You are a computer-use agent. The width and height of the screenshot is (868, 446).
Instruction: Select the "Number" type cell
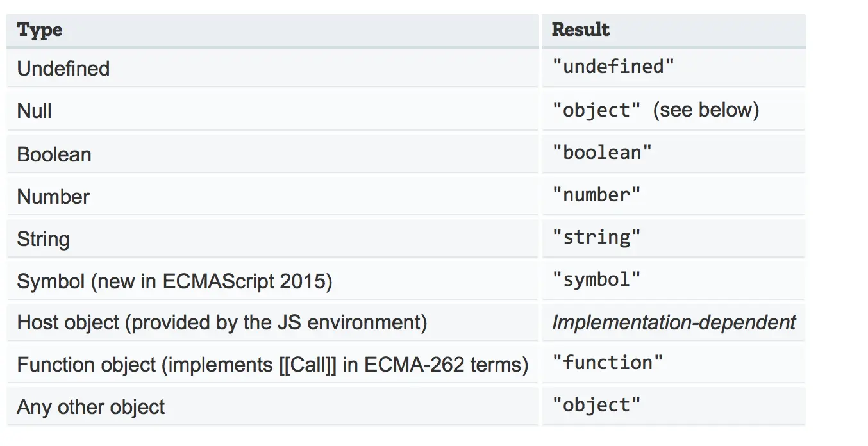53,197
